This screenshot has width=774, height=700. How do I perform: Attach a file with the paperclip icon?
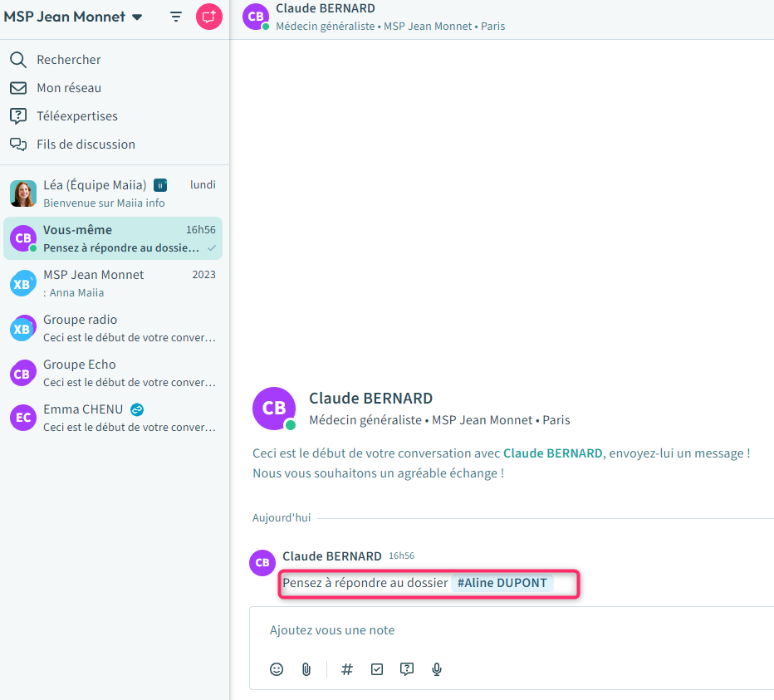(306, 669)
